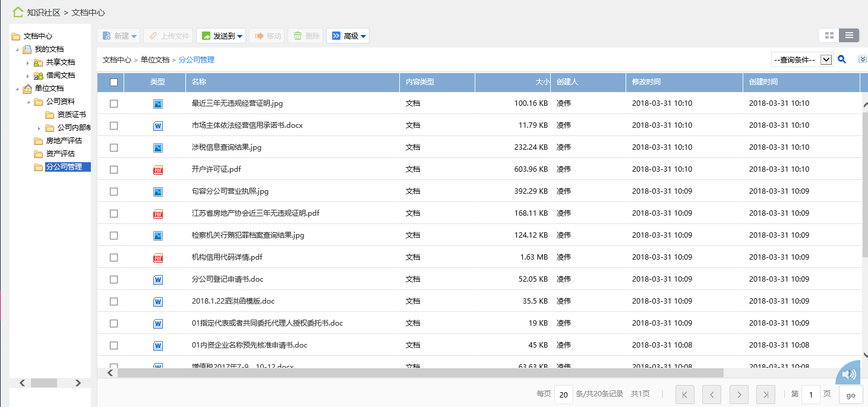Tick the select-all header checkbox
The height and width of the screenshot is (407, 868).
(113, 82)
